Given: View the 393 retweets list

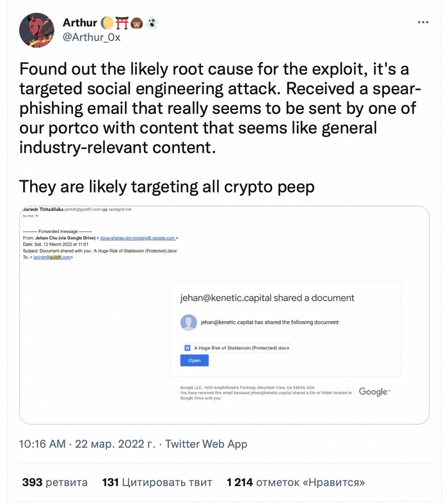Looking at the screenshot, I should (54, 482).
